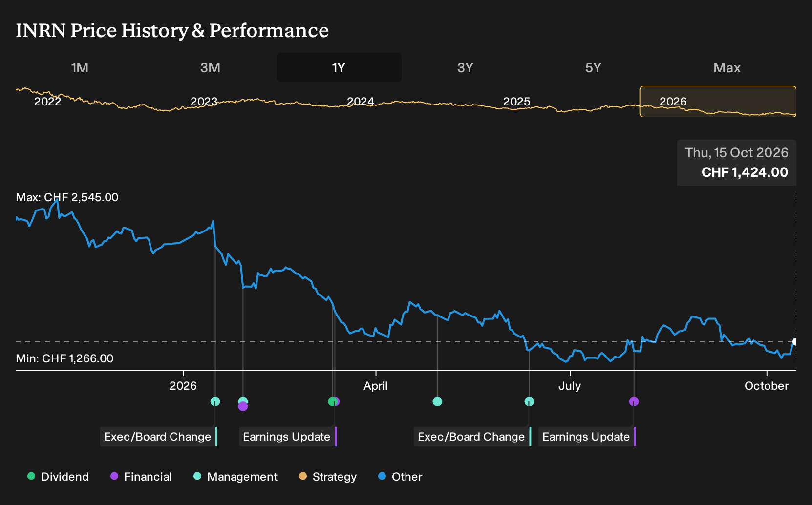Click the July axis label

tap(570, 386)
